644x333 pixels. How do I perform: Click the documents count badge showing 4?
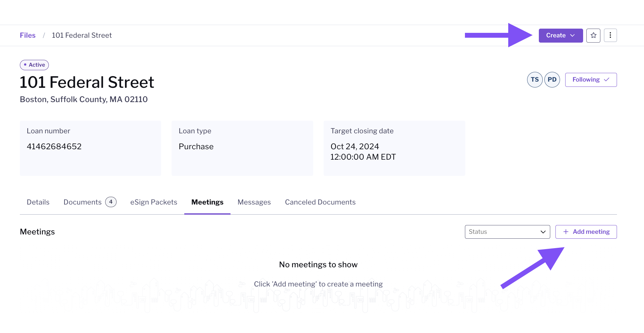[x=111, y=202]
